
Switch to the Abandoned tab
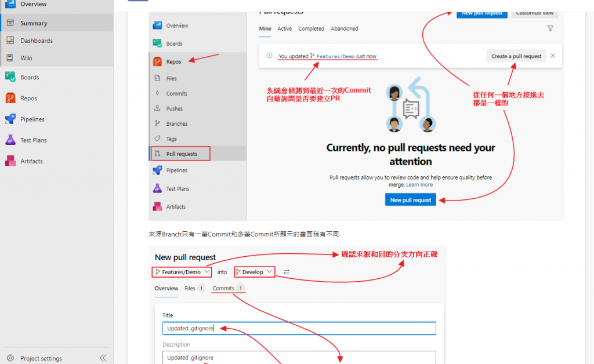coord(345,29)
